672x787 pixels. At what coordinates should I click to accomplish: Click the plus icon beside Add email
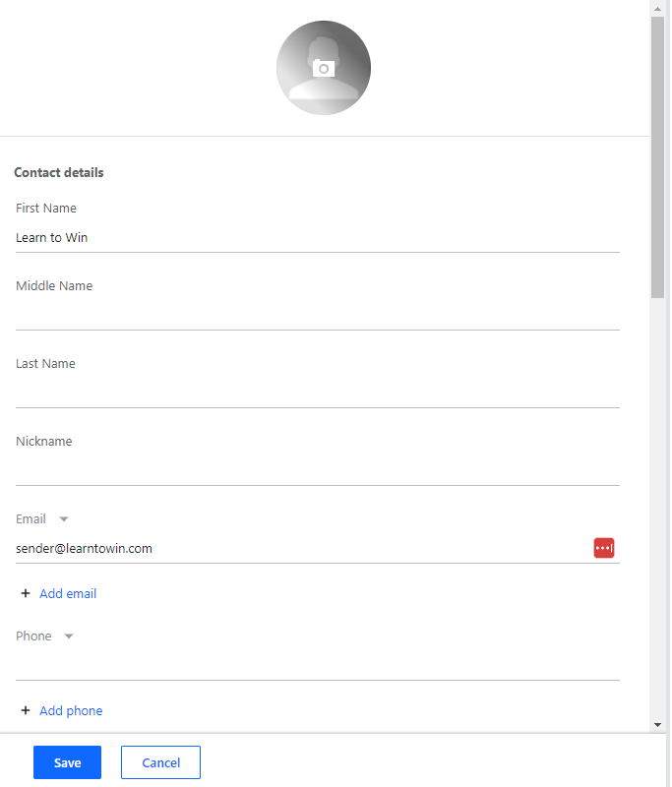[26, 593]
